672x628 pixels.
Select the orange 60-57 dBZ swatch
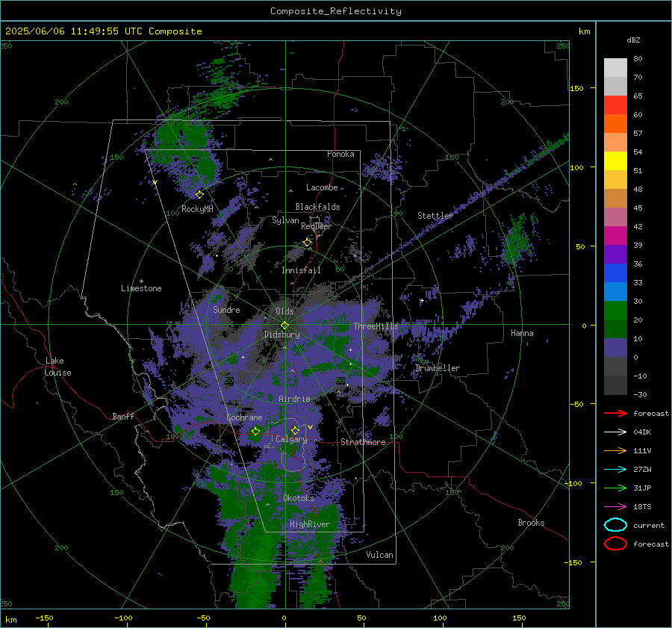point(615,123)
